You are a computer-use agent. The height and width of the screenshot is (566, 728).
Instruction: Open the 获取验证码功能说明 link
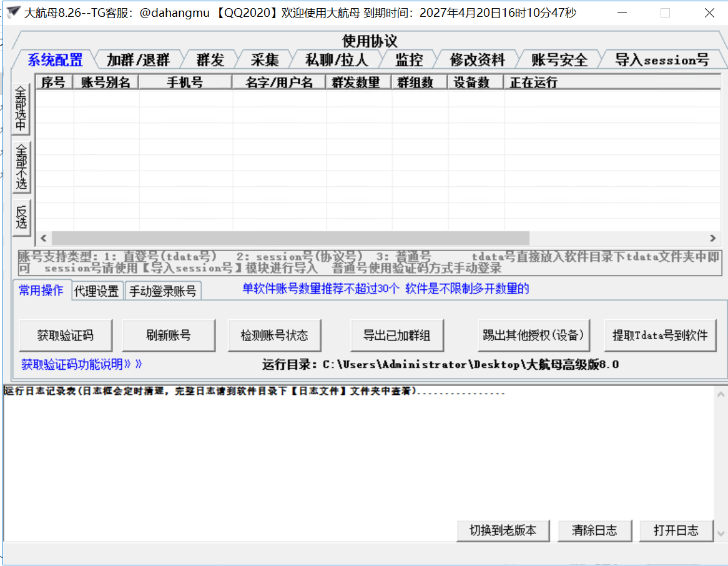point(82,364)
